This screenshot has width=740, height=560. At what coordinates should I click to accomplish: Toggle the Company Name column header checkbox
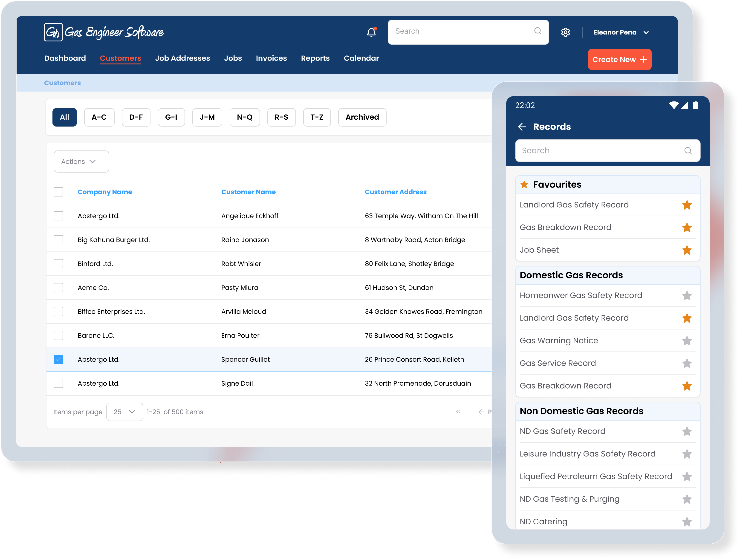pyautogui.click(x=59, y=192)
